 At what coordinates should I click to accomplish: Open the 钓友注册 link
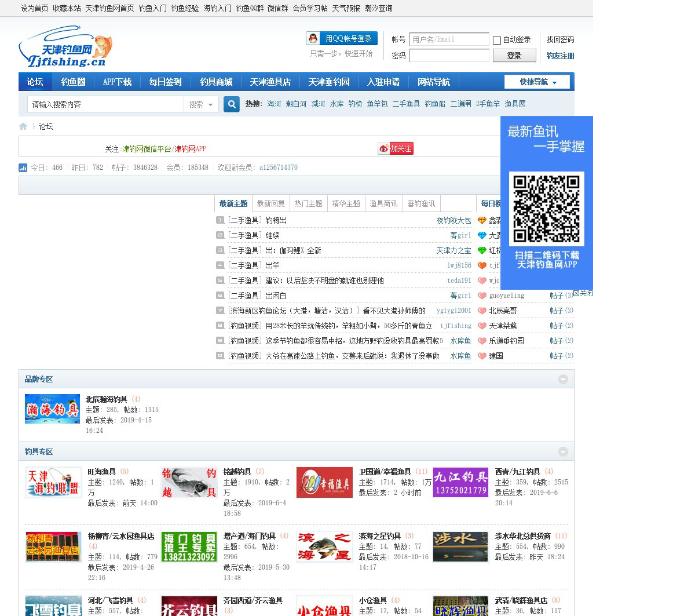click(x=560, y=56)
